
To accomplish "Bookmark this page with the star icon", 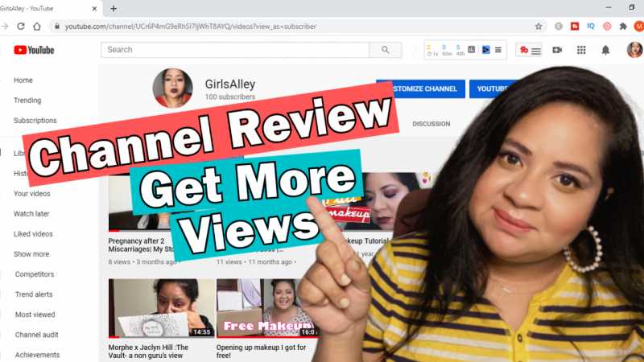I will click(x=539, y=26).
